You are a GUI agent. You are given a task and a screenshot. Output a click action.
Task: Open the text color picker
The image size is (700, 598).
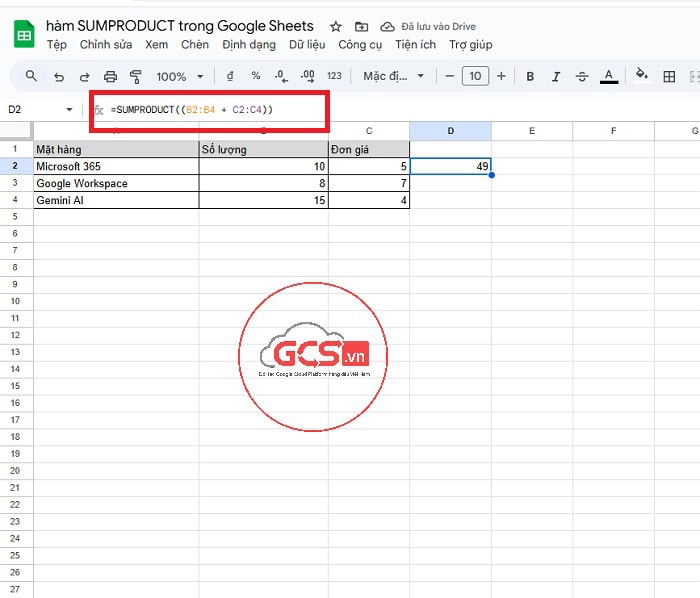(x=608, y=76)
